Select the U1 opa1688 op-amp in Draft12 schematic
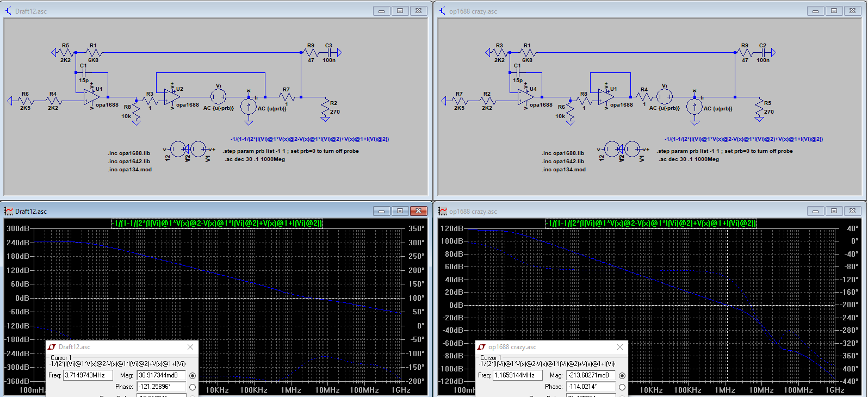868x397 pixels. point(91,96)
